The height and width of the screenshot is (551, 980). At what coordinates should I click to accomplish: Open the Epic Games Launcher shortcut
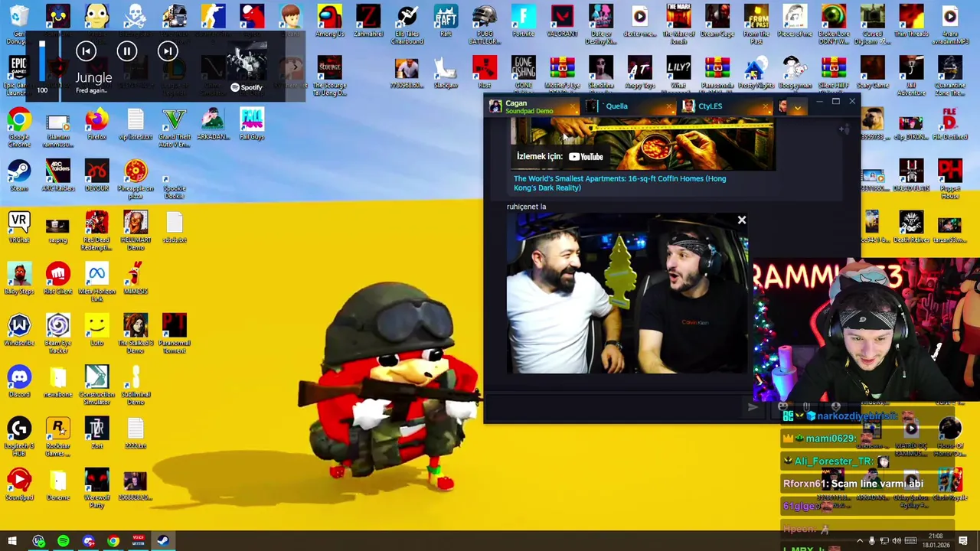click(19, 76)
